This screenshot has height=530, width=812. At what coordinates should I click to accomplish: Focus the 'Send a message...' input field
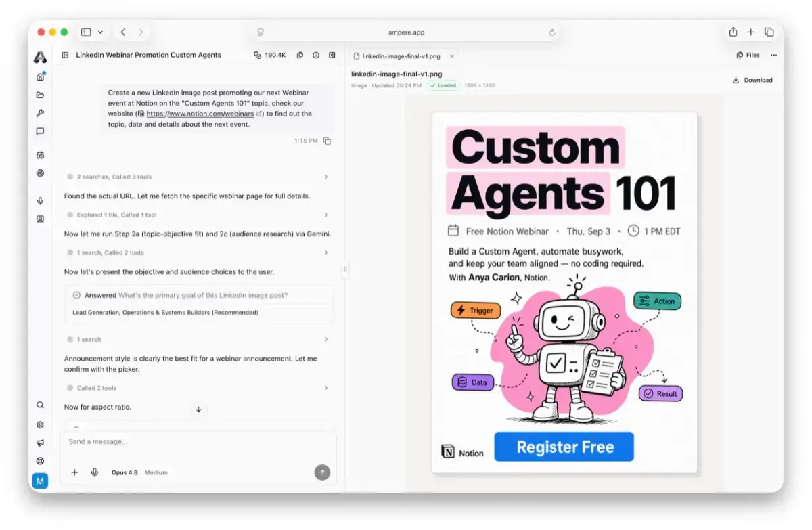pyautogui.click(x=198, y=441)
